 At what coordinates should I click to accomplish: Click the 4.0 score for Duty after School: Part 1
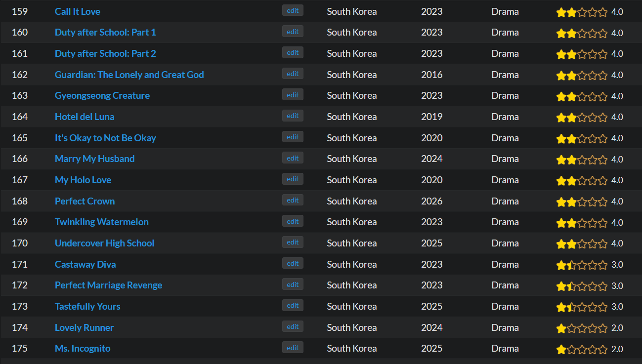coord(617,33)
